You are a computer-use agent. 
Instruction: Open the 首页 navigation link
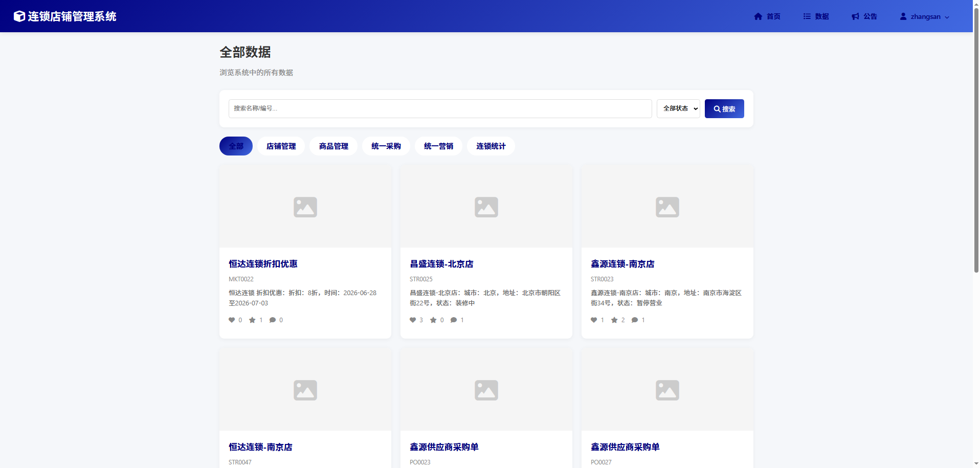coord(767,16)
